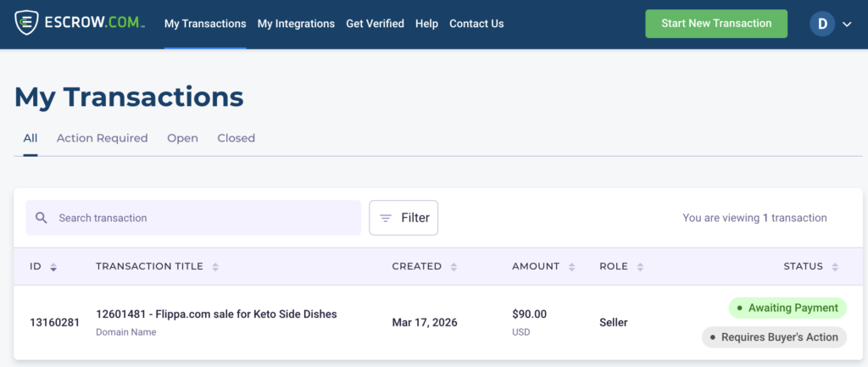This screenshot has height=367, width=868.
Task: Sort by Status column arrows
Action: 835,267
